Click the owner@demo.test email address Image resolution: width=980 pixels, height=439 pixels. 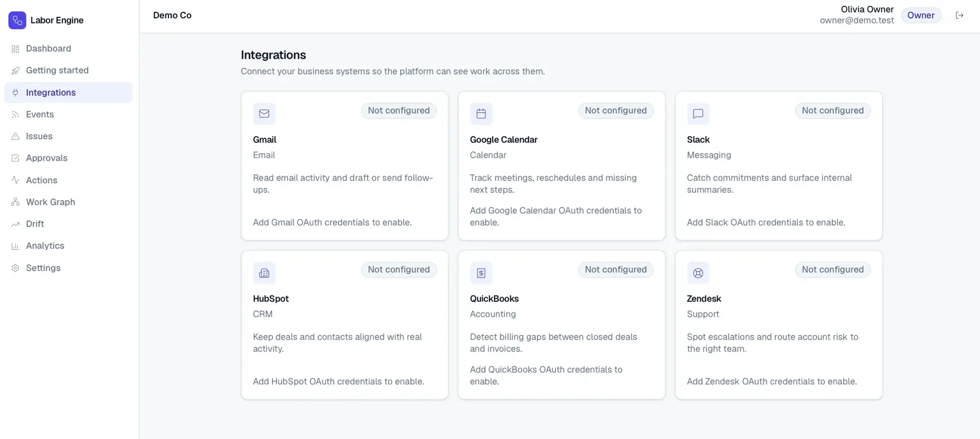[857, 21]
